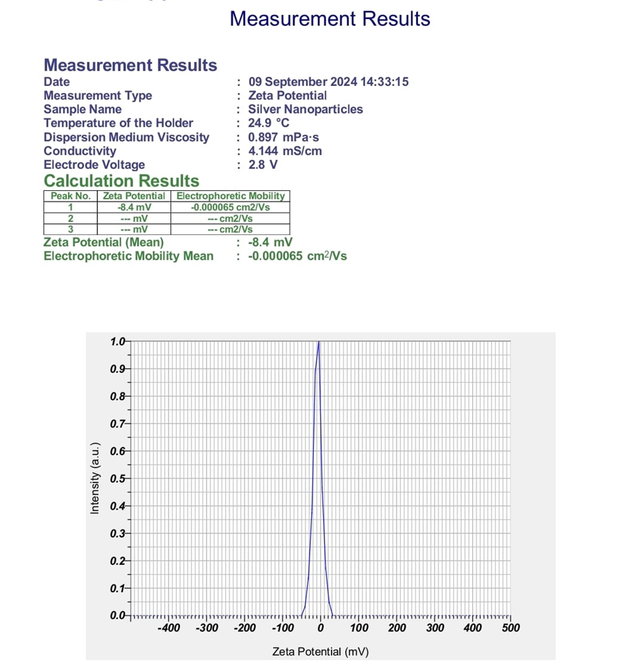The width and height of the screenshot is (644, 665).
Task: Click the Electrophoretic Mobility Mean label
Action: tap(128, 256)
